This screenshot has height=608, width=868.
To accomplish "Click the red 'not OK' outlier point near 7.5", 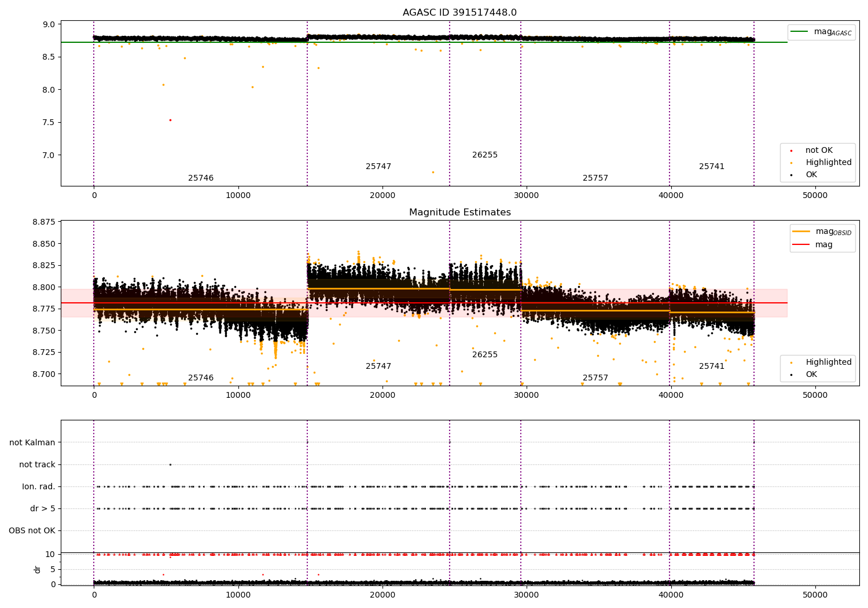I will [x=170, y=120].
